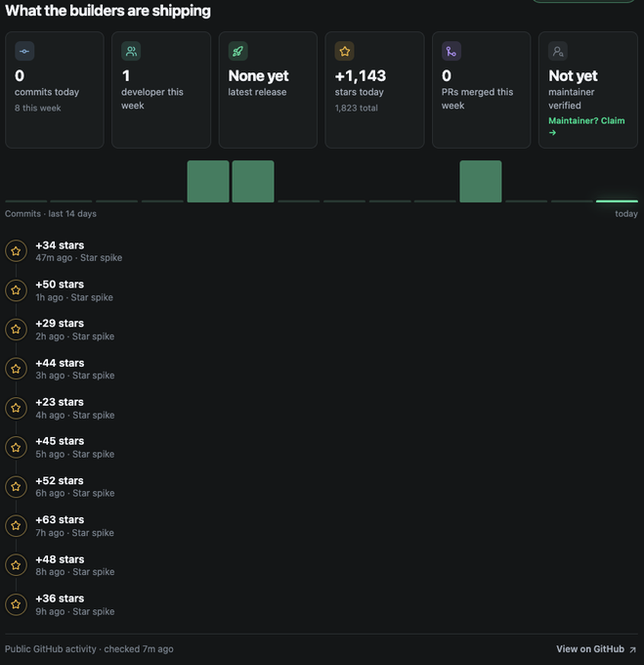644x665 pixels.
Task: Click the '+23 stars' entry title
Action: click(x=60, y=402)
